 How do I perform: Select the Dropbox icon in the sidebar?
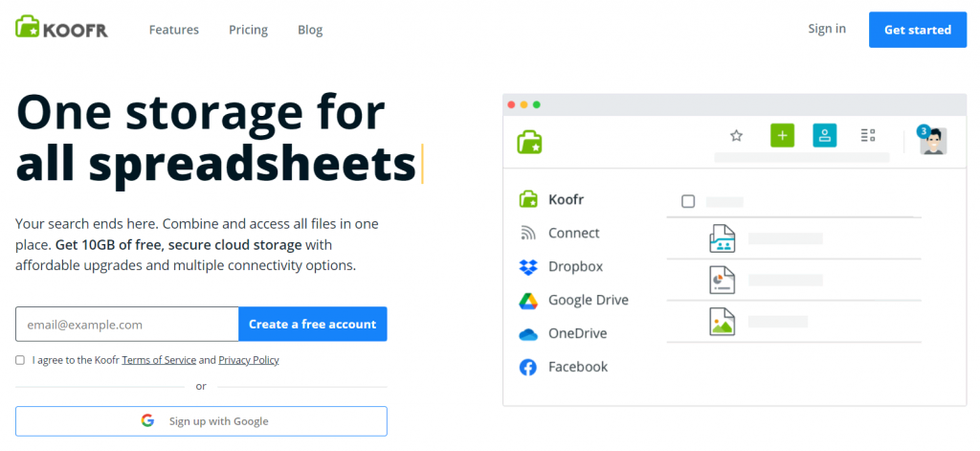(528, 267)
